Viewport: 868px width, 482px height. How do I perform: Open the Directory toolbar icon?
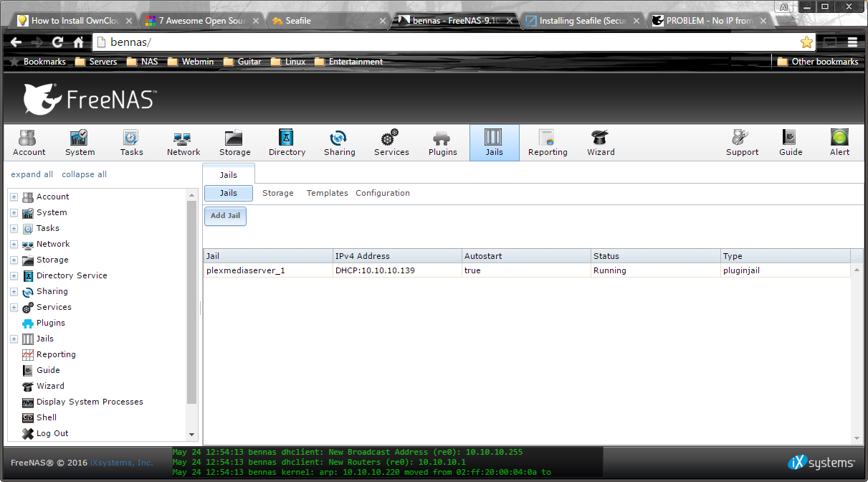[x=287, y=142]
